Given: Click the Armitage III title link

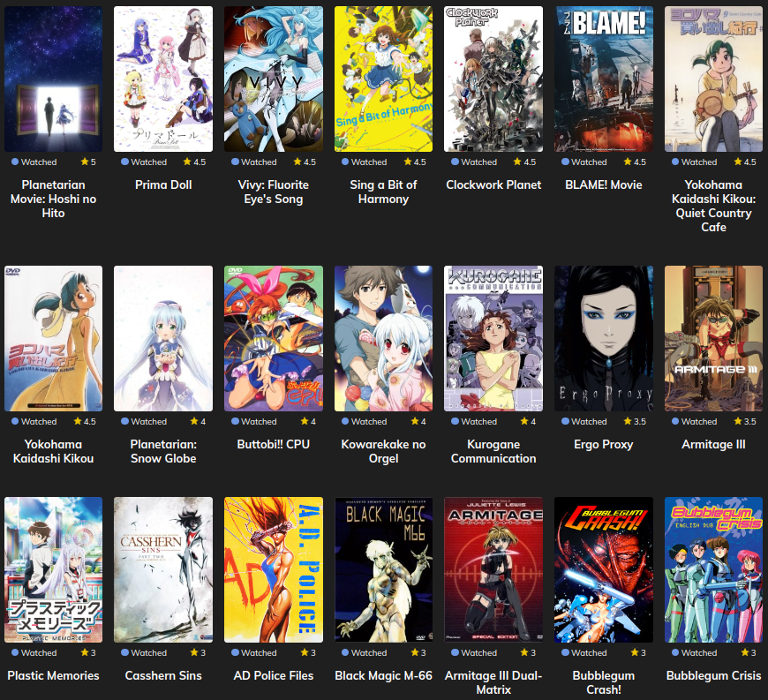Looking at the screenshot, I should [x=713, y=444].
